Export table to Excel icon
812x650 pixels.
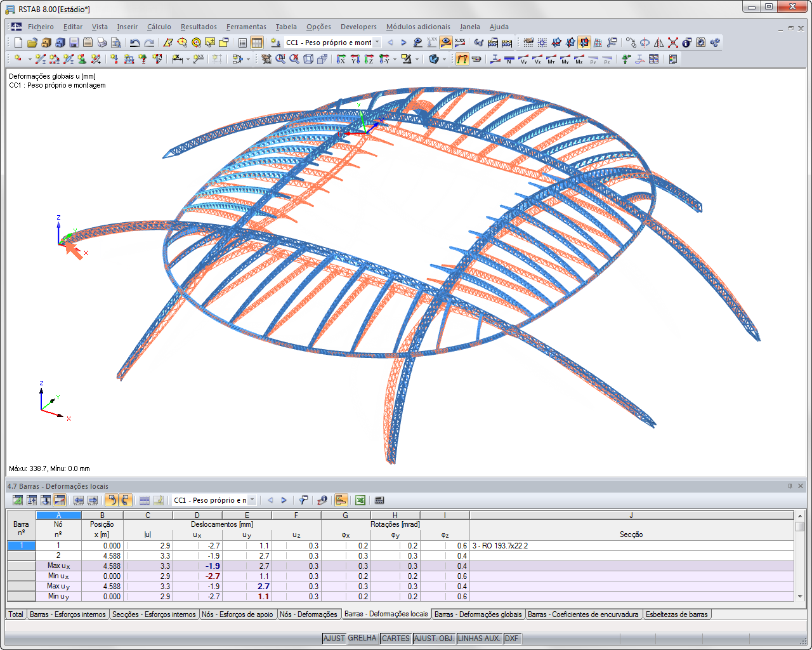click(360, 500)
